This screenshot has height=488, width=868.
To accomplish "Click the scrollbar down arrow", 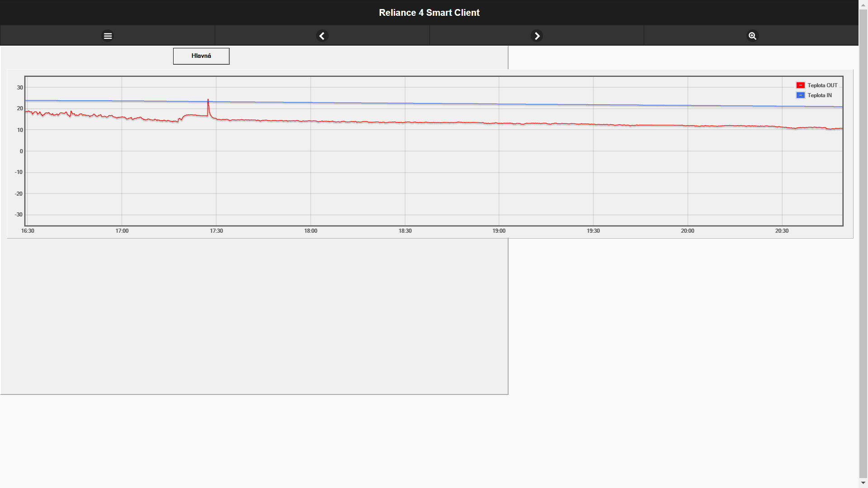I will (863, 483).
